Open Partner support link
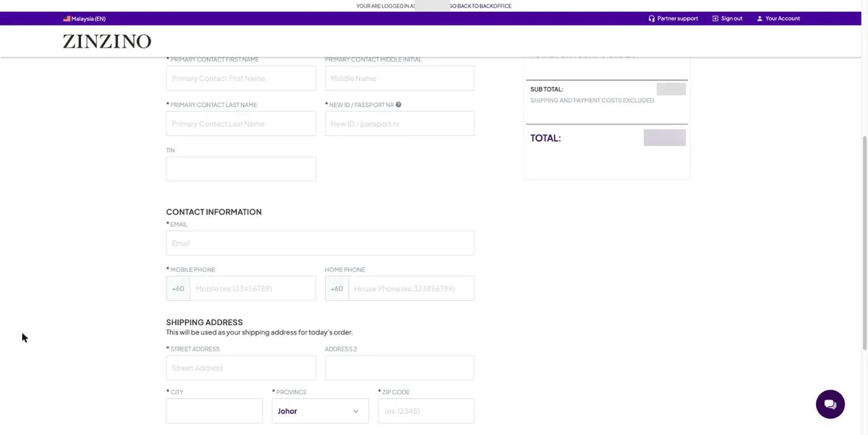Image resolution: width=868 pixels, height=435 pixels. tap(673, 19)
